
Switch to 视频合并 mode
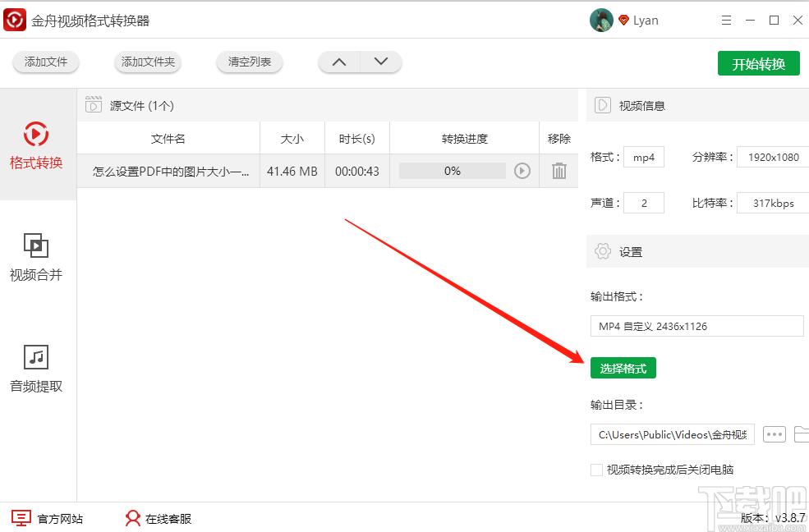[x=36, y=257]
